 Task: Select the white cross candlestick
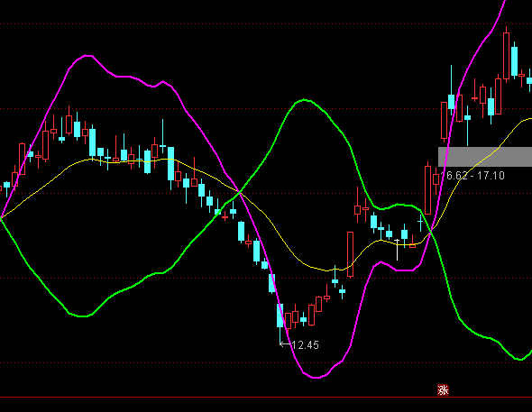click(x=397, y=250)
